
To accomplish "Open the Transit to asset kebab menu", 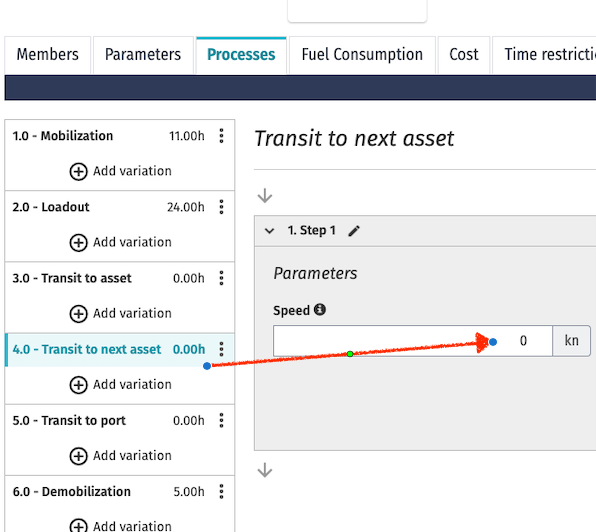I will click(x=221, y=278).
